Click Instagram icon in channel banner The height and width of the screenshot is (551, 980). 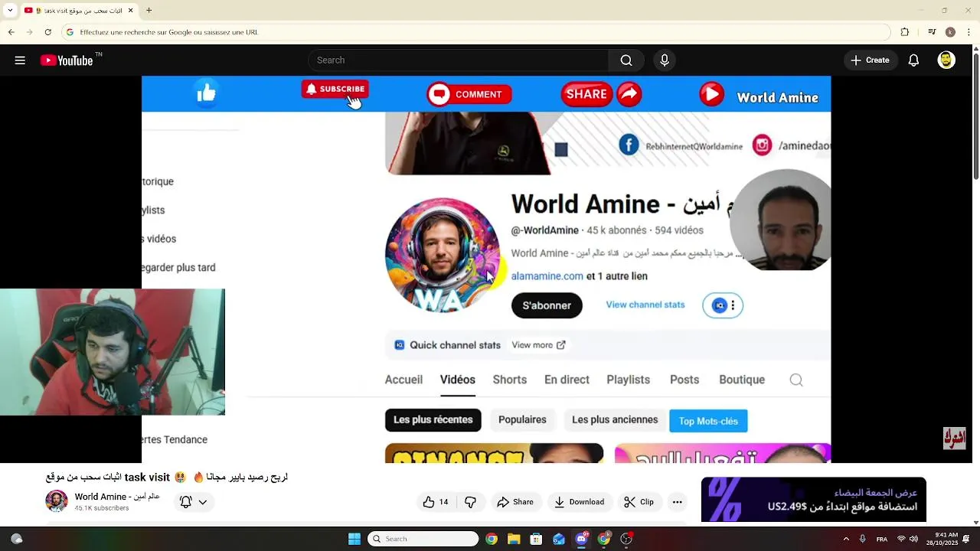coord(762,145)
